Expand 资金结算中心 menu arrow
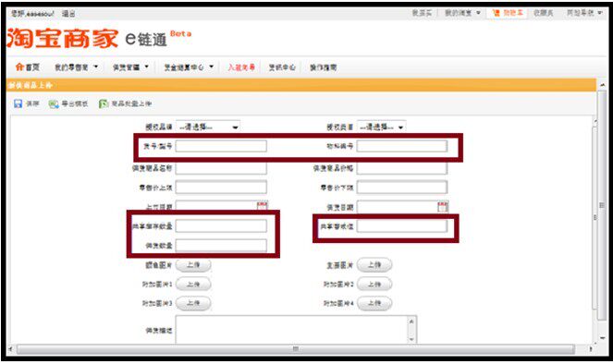613x364 pixels. point(212,67)
